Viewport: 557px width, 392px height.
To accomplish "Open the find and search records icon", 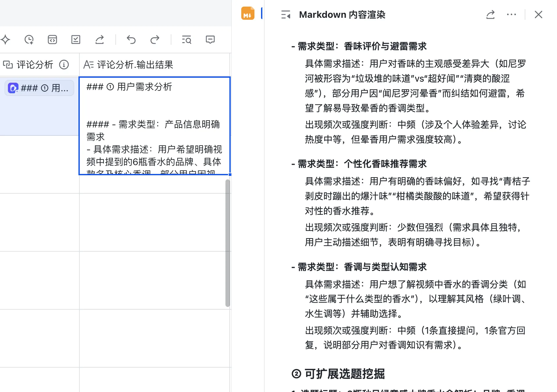I will tap(187, 40).
